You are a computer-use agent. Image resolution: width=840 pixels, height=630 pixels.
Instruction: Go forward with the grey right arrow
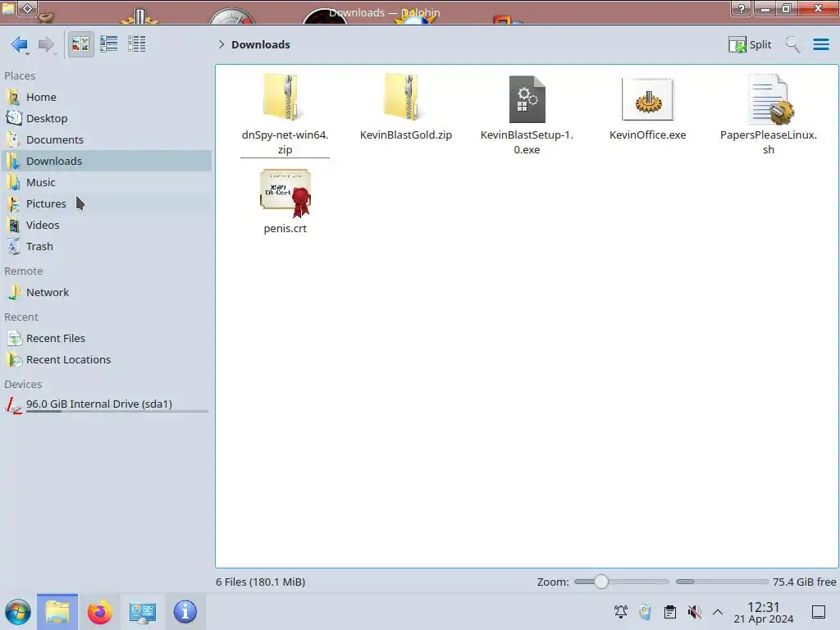click(46, 44)
